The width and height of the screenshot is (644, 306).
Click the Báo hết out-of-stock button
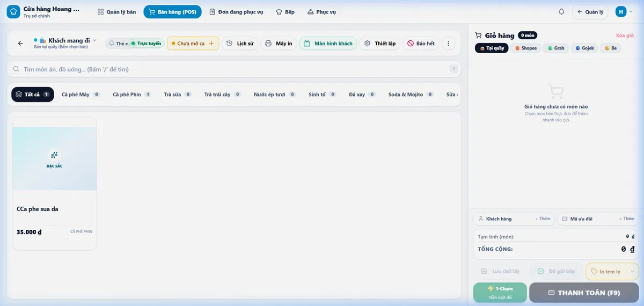[421, 43]
